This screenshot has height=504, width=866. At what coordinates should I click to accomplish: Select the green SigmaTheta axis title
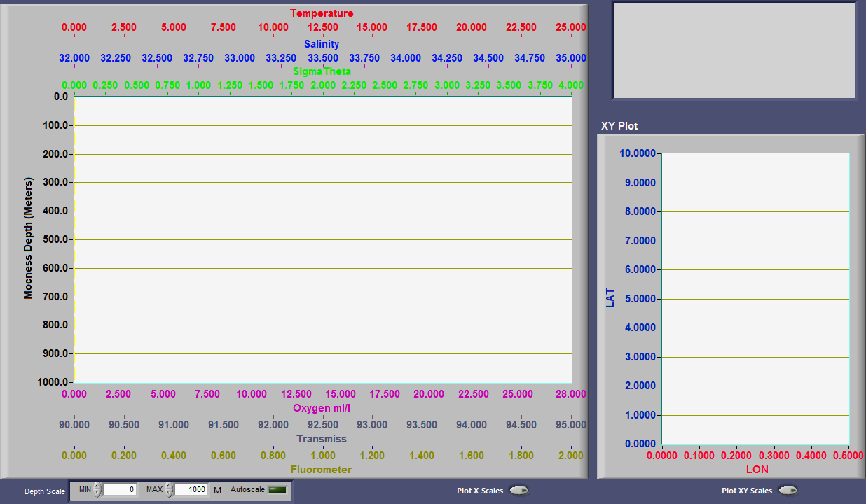pos(322,71)
